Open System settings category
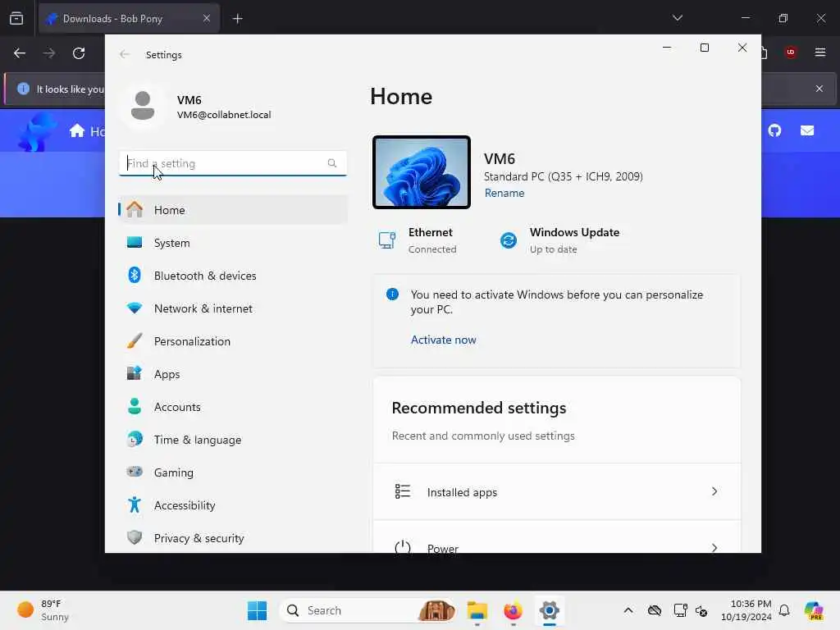Image resolution: width=840 pixels, height=630 pixels. click(233, 243)
